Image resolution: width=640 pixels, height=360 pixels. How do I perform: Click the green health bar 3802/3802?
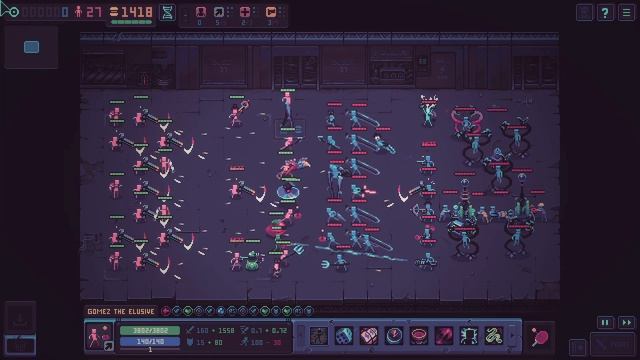[150, 330]
